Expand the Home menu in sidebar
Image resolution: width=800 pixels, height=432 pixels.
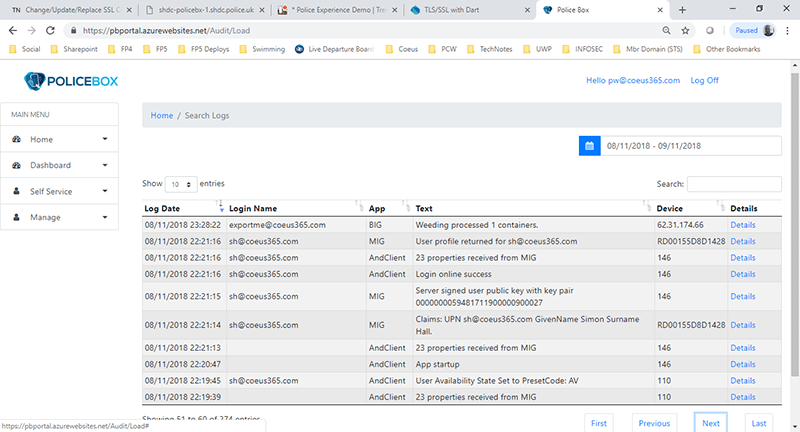(59, 139)
